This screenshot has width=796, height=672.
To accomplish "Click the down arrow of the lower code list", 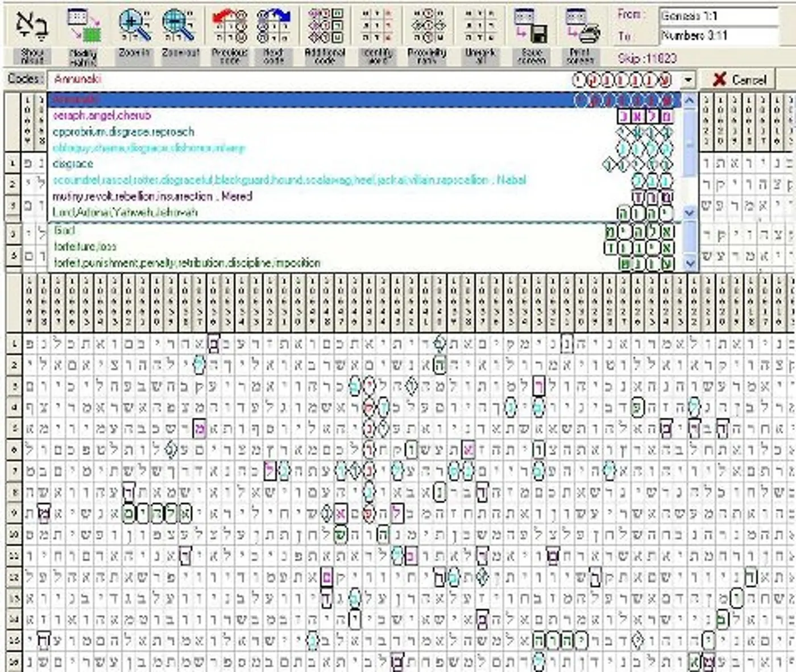I will [x=690, y=263].
